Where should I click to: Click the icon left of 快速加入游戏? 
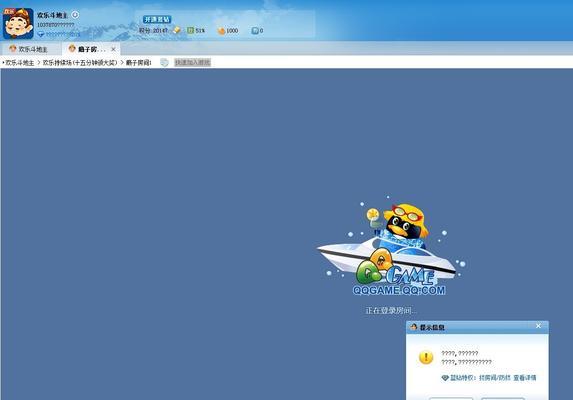point(164,63)
